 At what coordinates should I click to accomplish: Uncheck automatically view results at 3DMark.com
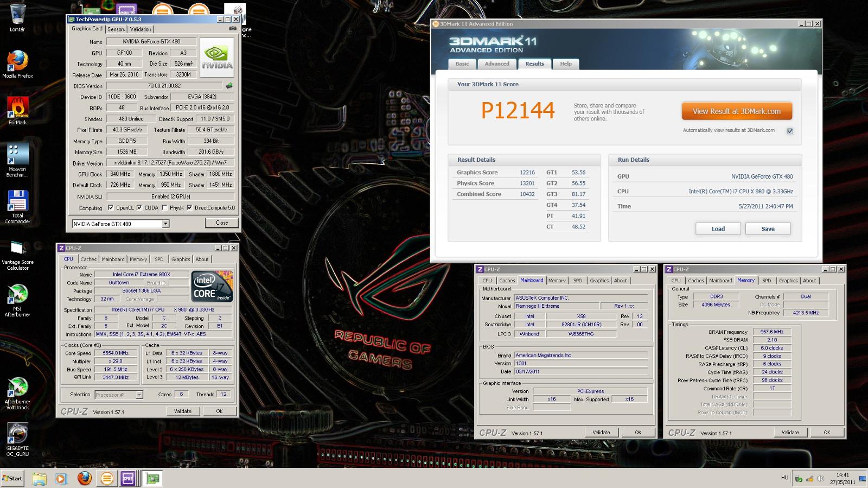click(x=790, y=131)
